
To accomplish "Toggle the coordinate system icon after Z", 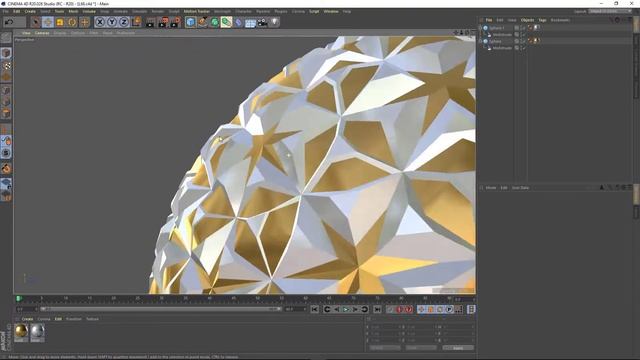I will (136, 22).
